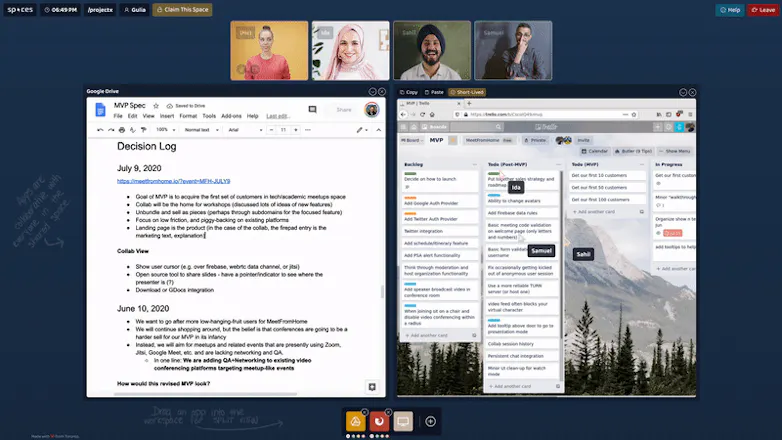Redo action in Google Docs toolbar

pyautogui.click(x=111, y=130)
